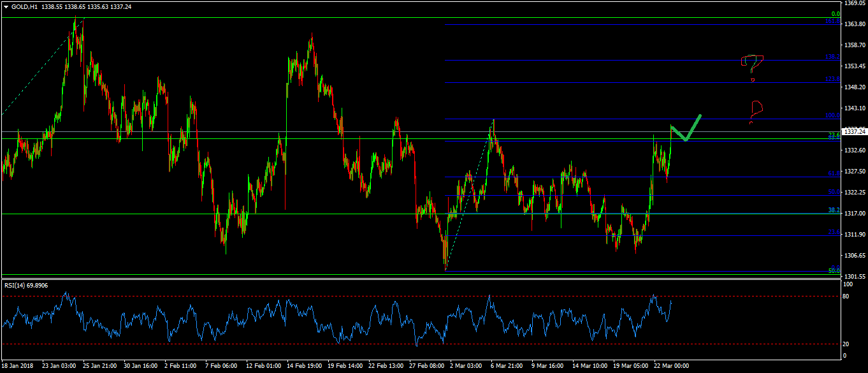Click the triangle arrow beside GOLD,H1
Image resolution: width=868 pixels, height=373 pixels.
(6, 7)
